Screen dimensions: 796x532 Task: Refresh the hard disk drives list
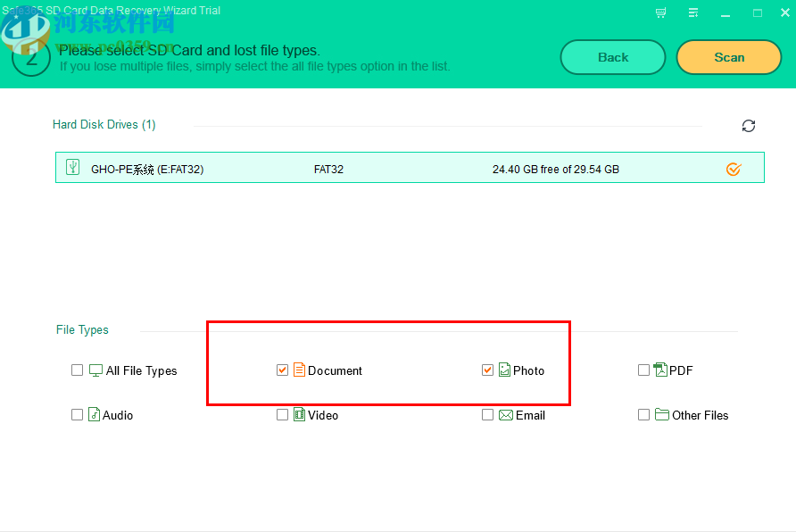pos(749,125)
